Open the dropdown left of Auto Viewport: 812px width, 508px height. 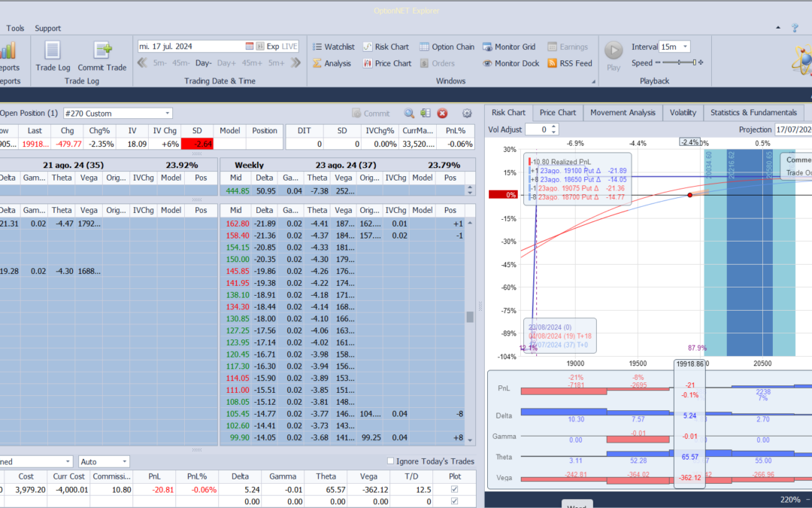68,461
